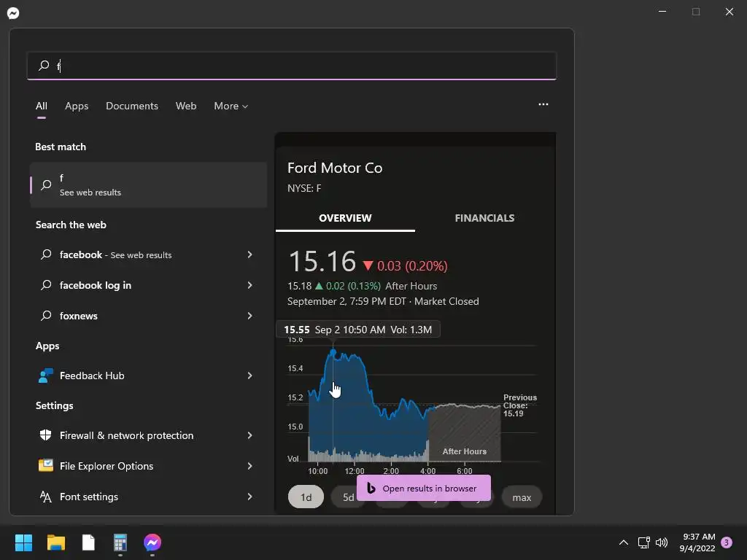Click the magnifier icon beside facebook result
The width and height of the screenshot is (747, 560).
pyautogui.click(x=46, y=254)
